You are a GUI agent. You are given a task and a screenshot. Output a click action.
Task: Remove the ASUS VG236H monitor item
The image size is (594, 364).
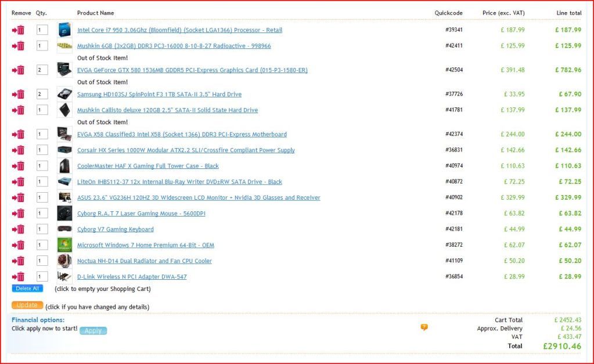pos(18,198)
